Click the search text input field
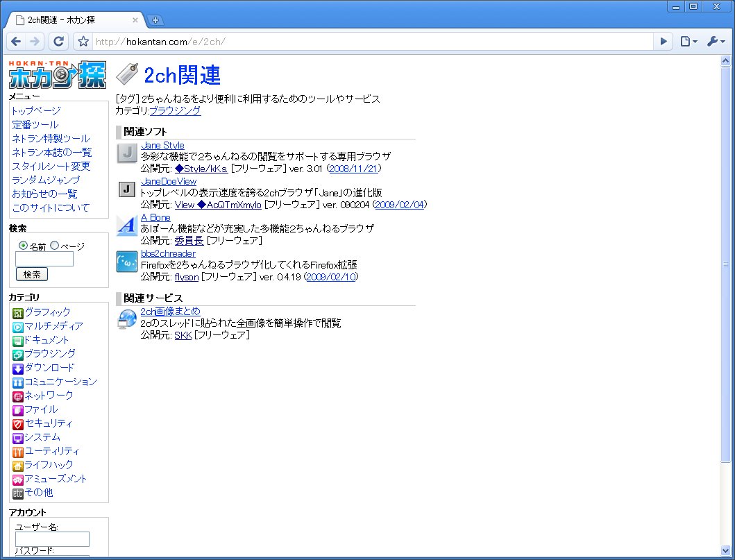735x560 pixels. (44, 259)
